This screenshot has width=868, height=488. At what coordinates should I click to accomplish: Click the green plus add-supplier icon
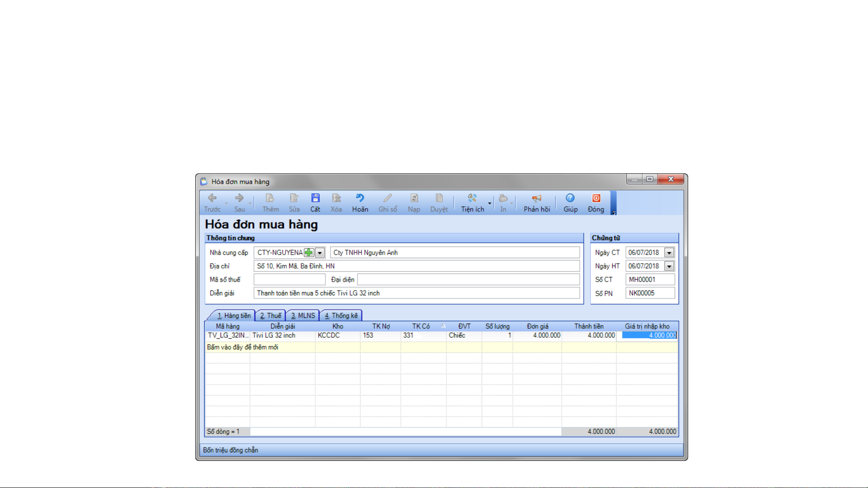[x=309, y=253]
